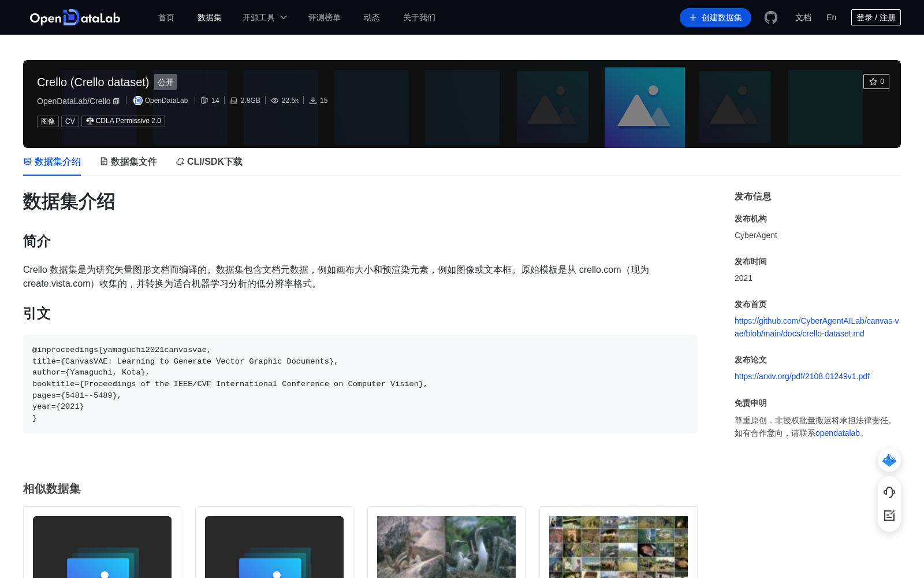The height and width of the screenshot is (578, 924).
Task: Click the OpenDataLab publisher avatar
Action: (137, 101)
